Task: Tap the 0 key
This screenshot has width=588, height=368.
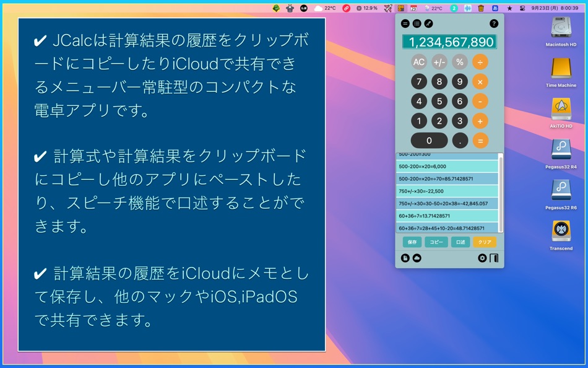Action: [429, 141]
